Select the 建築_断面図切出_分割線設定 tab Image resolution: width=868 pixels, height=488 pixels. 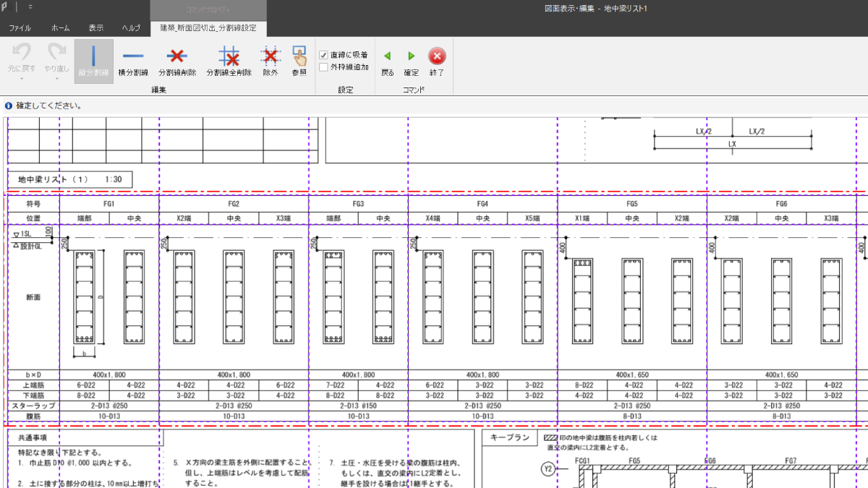tap(208, 27)
